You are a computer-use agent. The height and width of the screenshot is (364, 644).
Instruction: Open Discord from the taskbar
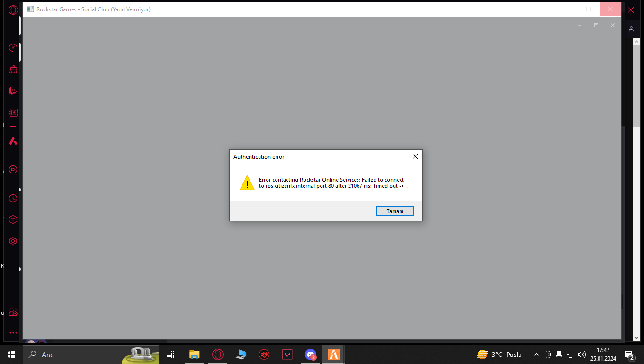311,355
